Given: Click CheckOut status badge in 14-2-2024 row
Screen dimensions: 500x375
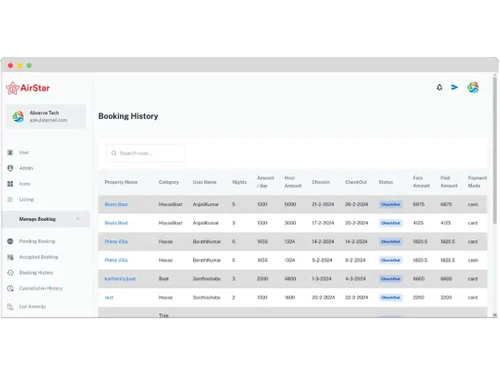Looking at the screenshot, I should 390,241.
